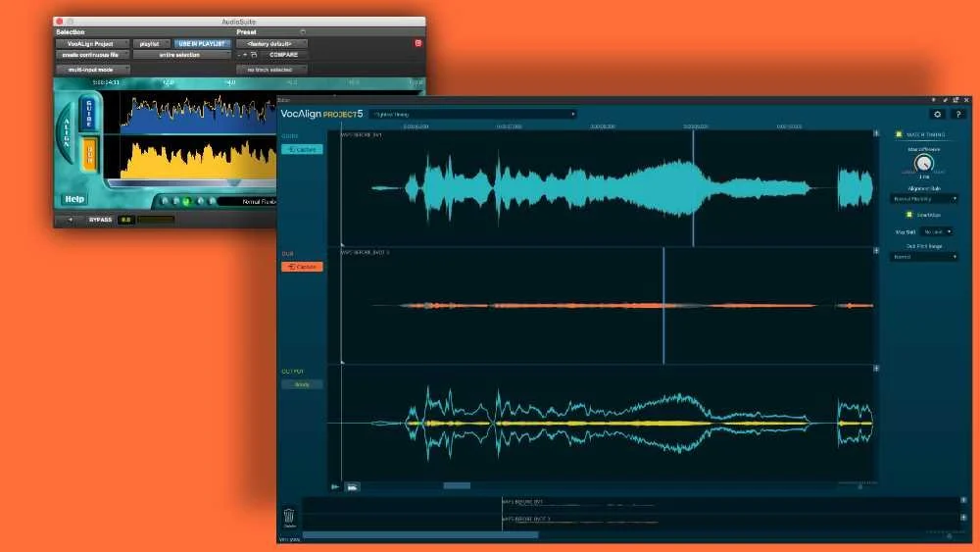This screenshot has width=980, height=552.
Task: Click the previous preset minus icon
Action: click(239, 55)
